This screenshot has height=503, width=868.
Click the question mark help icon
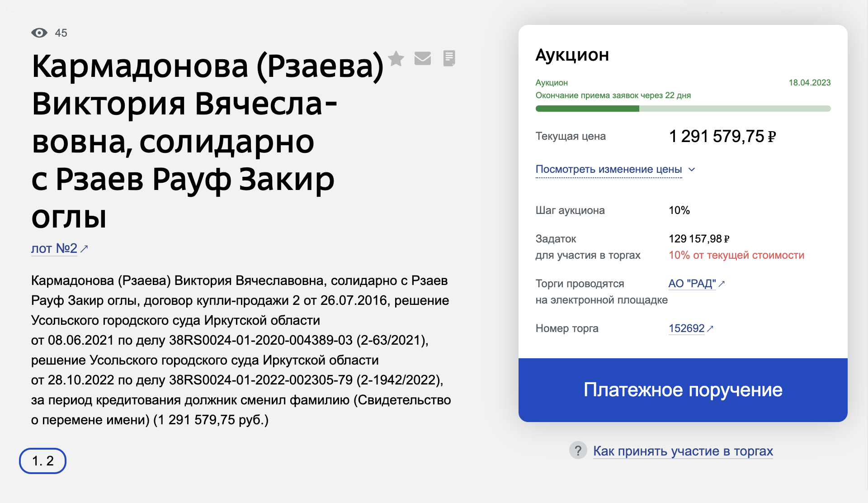tap(578, 451)
